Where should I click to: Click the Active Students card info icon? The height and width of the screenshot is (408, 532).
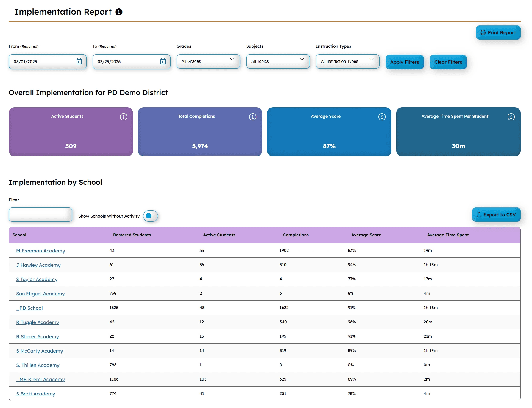pos(124,117)
